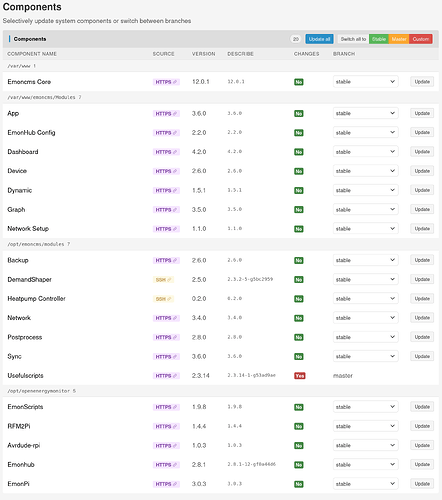This screenshot has width=442, height=500.
Task: Open the App HTTPS source link
Action: click(166, 114)
